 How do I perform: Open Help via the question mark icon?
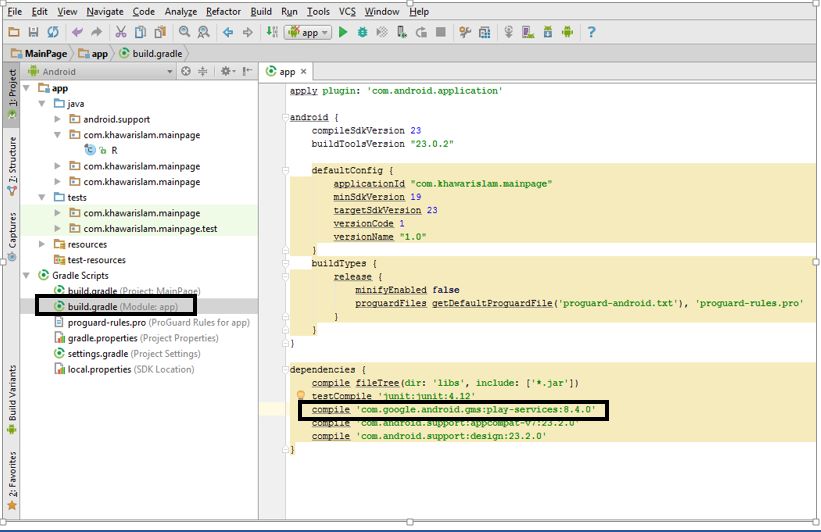pos(591,32)
